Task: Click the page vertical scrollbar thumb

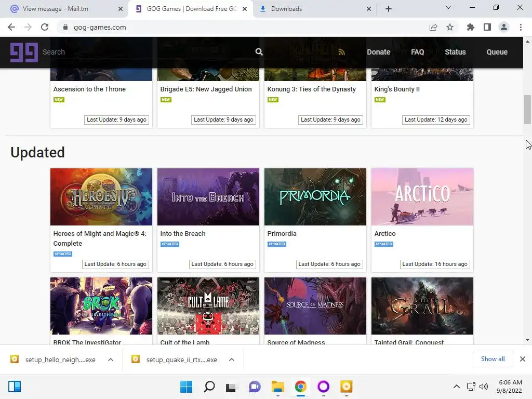Action: pyautogui.click(x=527, y=110)
